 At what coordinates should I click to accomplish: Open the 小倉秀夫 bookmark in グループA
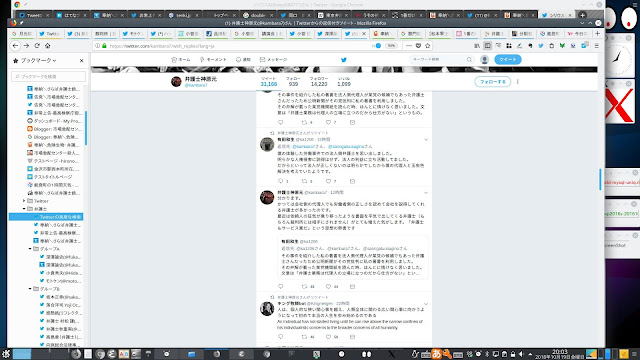[60, 273]
